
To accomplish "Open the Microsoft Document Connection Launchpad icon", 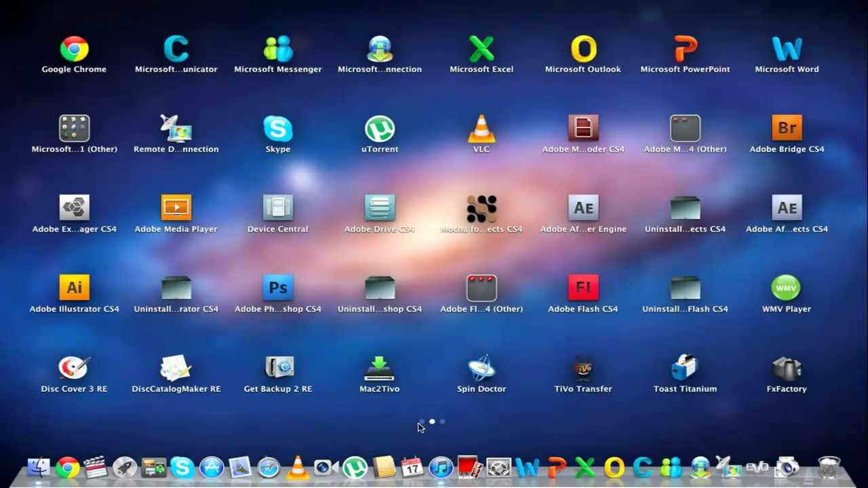I will click(x=380, y=49).
